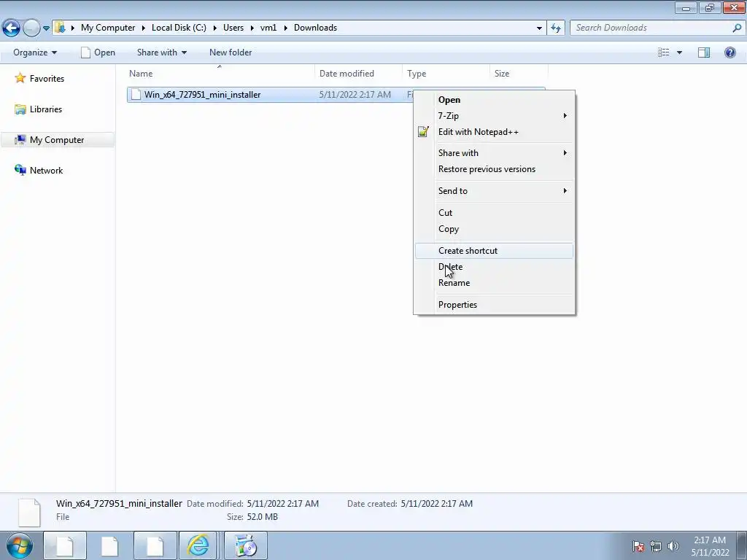Open the Organize menu
747x560 pixels.
click(x=35, y=52)
